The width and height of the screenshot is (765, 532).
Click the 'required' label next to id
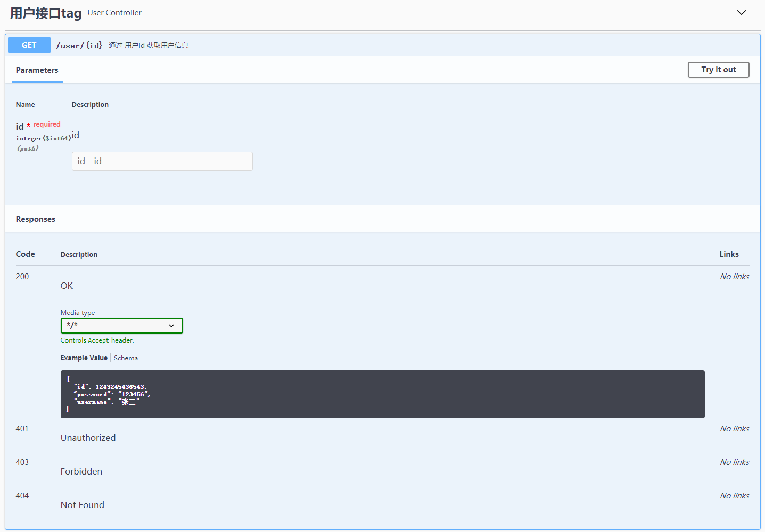(47, 124)
